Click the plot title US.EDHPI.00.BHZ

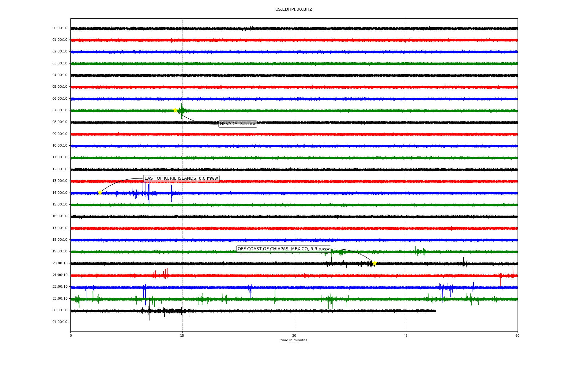[x=294, y=10]
